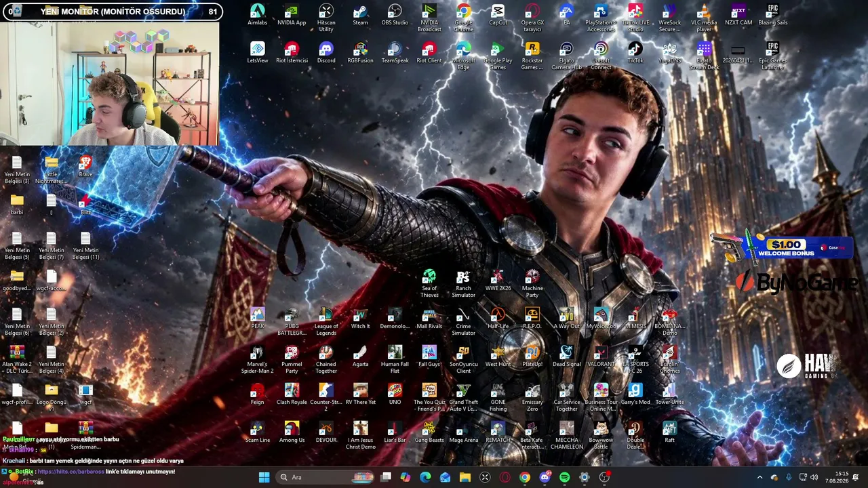This screenshot has height=488, width=868.
Task: Select the Steam desktop icon
Action: click(x=360, y=15)
